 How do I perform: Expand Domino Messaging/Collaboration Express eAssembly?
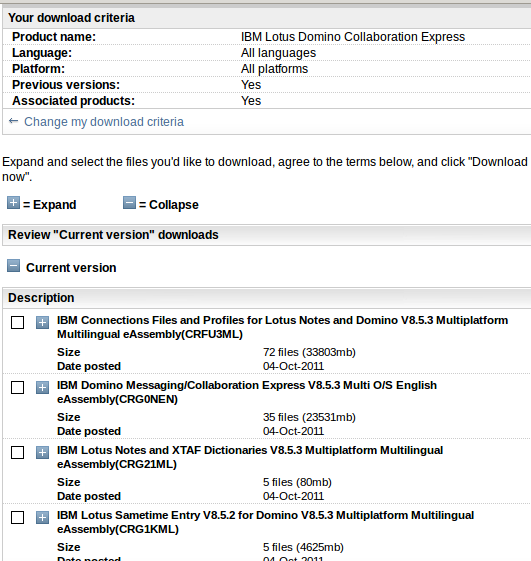click(x=42, y=387)
